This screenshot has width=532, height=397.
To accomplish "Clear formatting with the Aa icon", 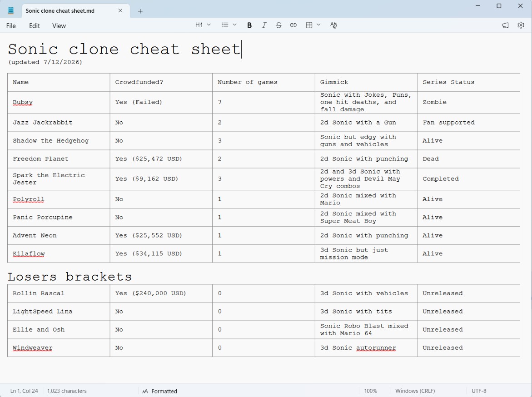I will pos(333,25).
